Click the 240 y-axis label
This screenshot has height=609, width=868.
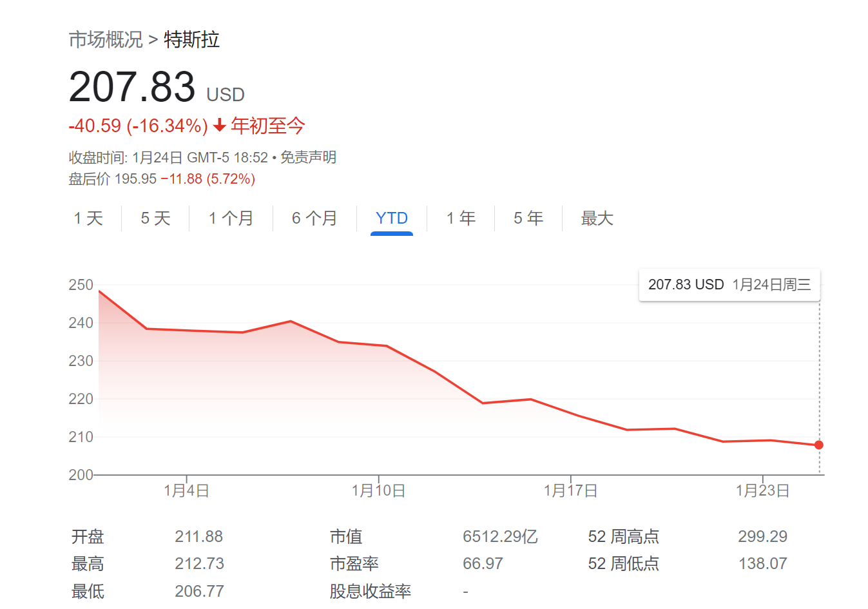tap(81, 323)
